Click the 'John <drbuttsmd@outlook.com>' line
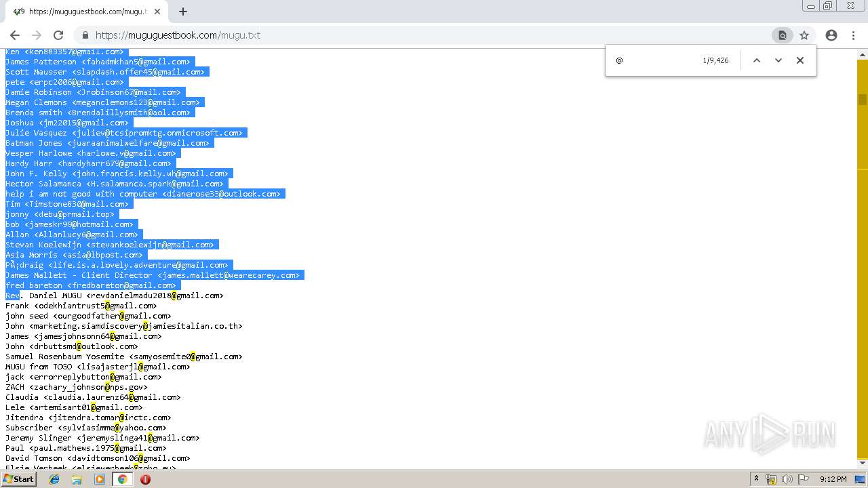 click(x=72, y=346)
